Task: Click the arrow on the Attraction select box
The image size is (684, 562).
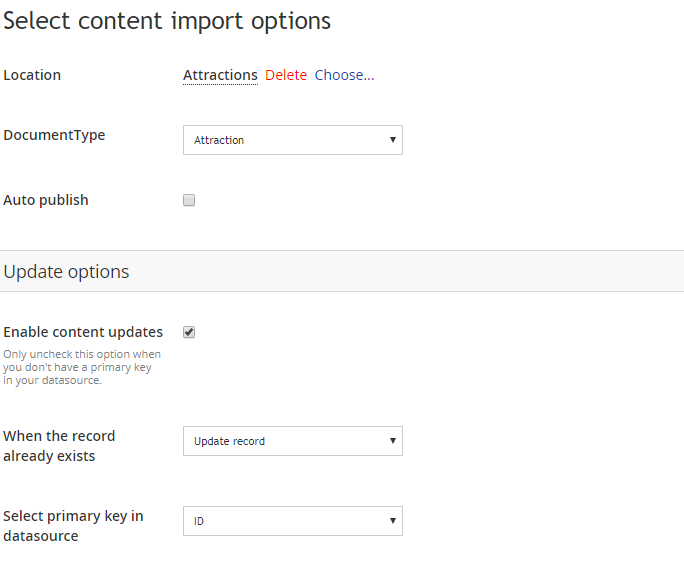Action: 392,140
